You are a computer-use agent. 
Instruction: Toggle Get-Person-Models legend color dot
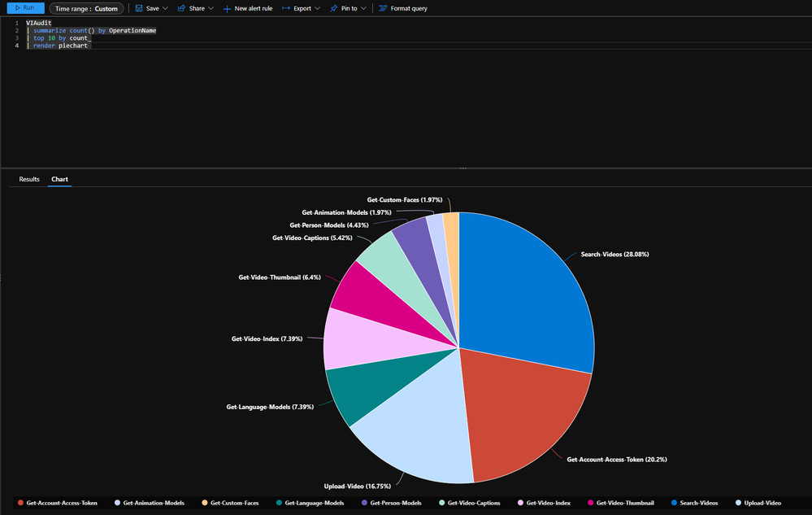[365, 503]
